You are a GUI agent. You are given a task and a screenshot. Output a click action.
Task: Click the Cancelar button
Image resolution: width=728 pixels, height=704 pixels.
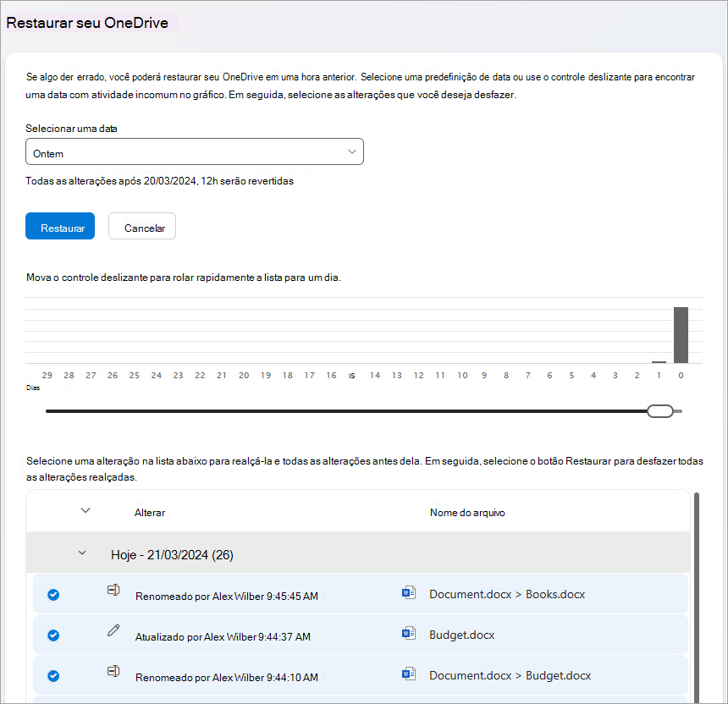[142, 226]
